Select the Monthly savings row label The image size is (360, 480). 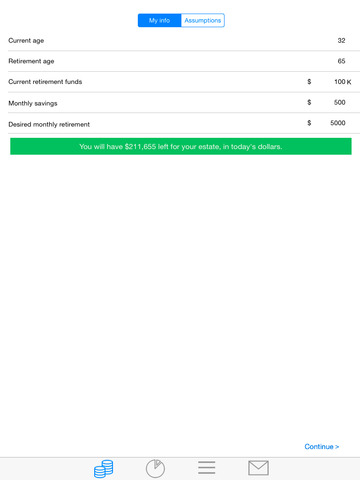pyautogui.click(x=33, y=103)
